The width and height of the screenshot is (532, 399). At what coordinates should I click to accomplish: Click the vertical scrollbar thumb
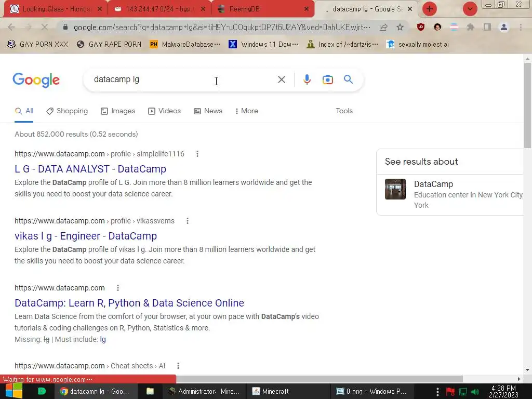pyautogui.click(x=527, y=105)
